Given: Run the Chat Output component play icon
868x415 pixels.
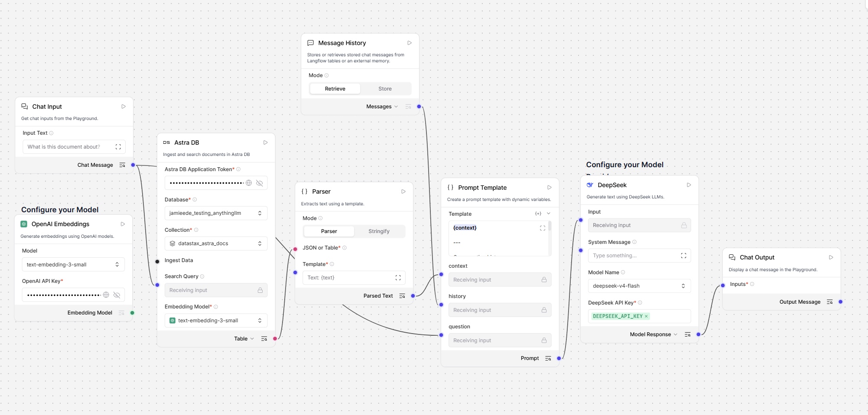Looking at the screenshot, I should [831, 257].
